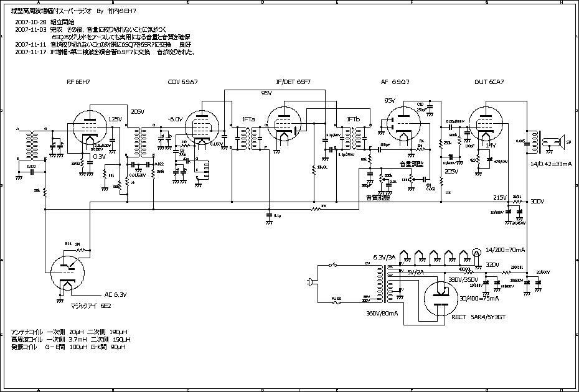Click the 6E2 magic eye tube symbol
The height and width of the screenshot is (392, 579).
coord(67,274)
